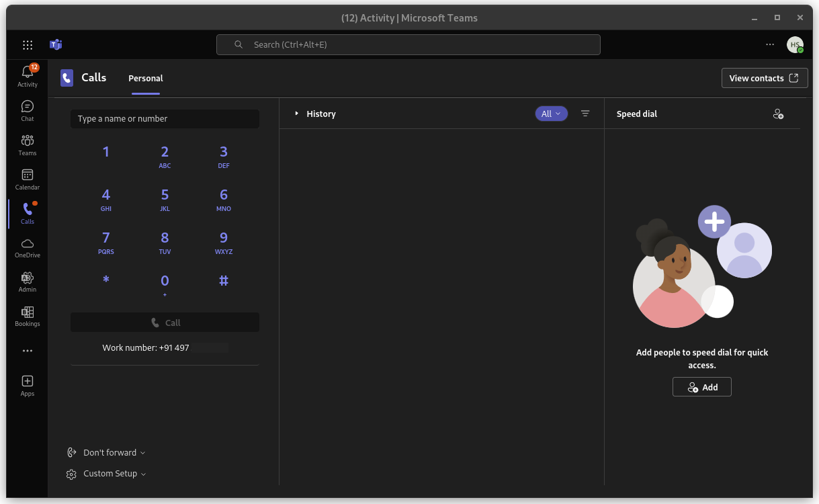819x504 pixels.
Task: Click the Microsoft Teams logo icon
Action: (x=56, y=45)
